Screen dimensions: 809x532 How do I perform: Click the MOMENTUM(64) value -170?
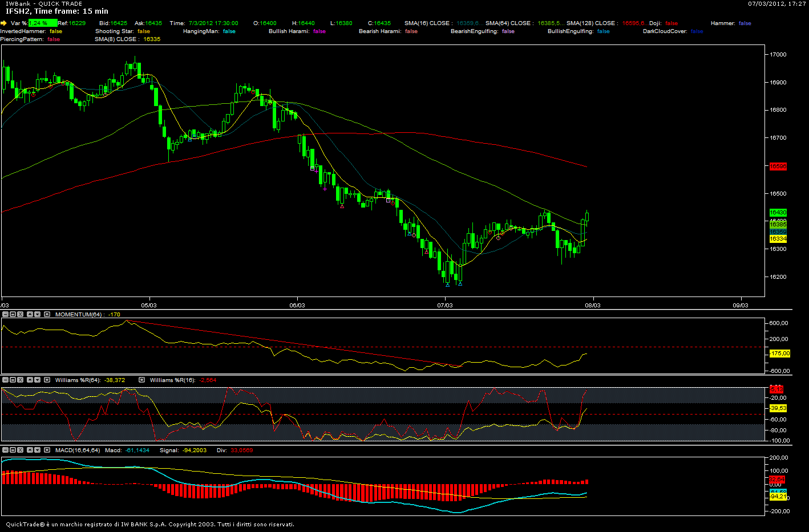[x=114, y=315]
